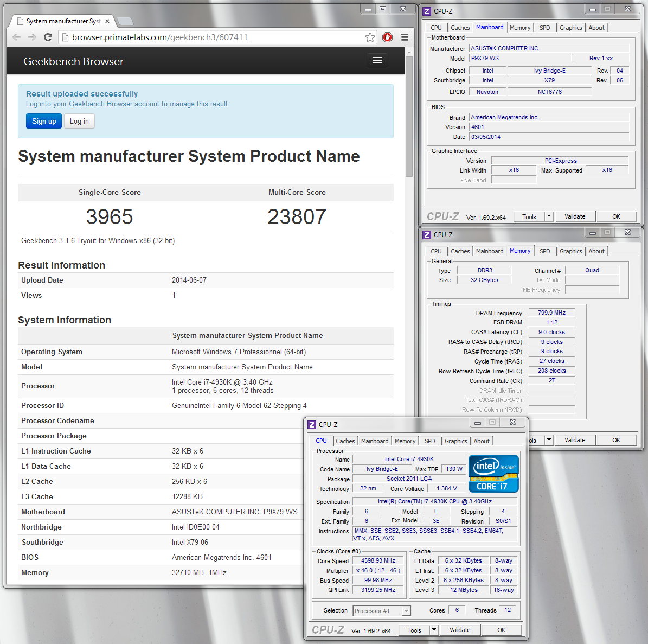Click Validate in the CPU window
This screenshot has height=644, width=648.
(x=460, y=629)
